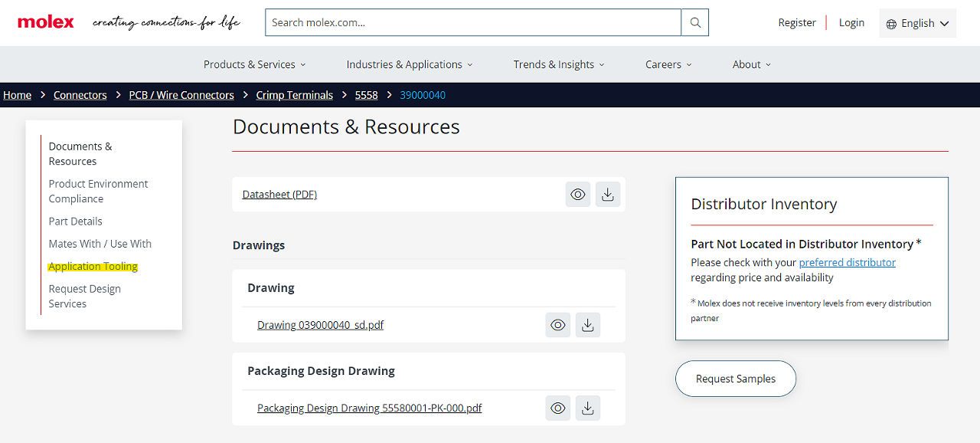Preview Drawing 039000040_sd.pdf with eye icon
980x443 pixels.
558,325
